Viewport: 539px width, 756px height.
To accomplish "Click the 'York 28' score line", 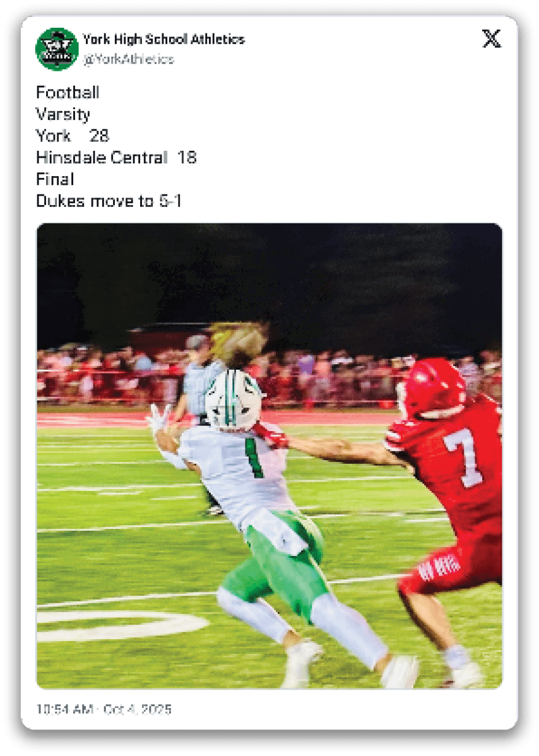I will coord(73,136).
